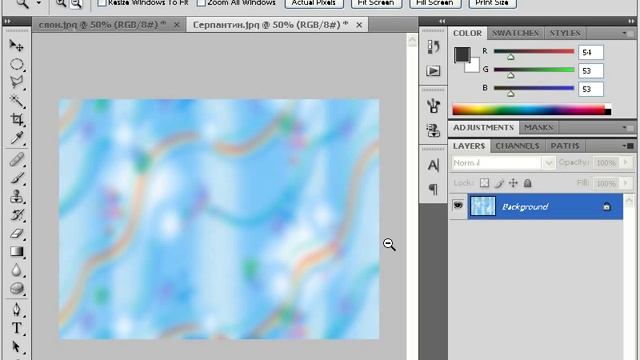640x360 pixels.
Task: Click the Background layer thumbnail
Action: pyautogui.click(x=483, y=206)
